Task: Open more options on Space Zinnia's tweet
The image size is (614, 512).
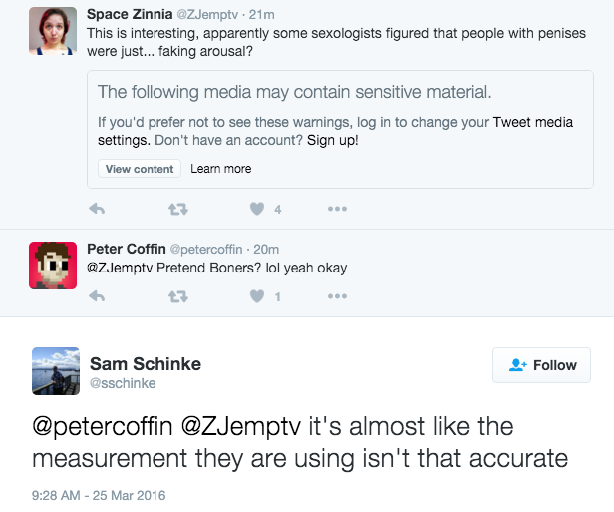Action: [337, 209]
